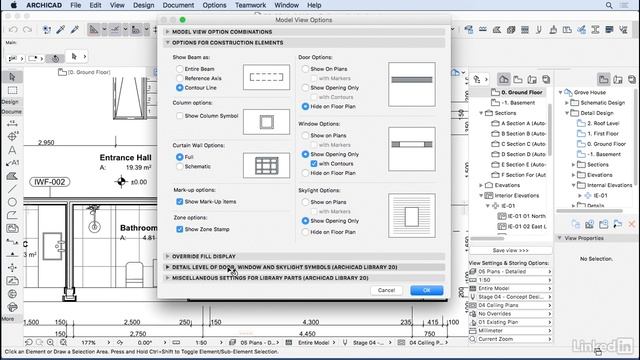Select Reference Axis radio button
Image resolution: width=640 pixels, height=360 pixels.
[x=180, y=78]
